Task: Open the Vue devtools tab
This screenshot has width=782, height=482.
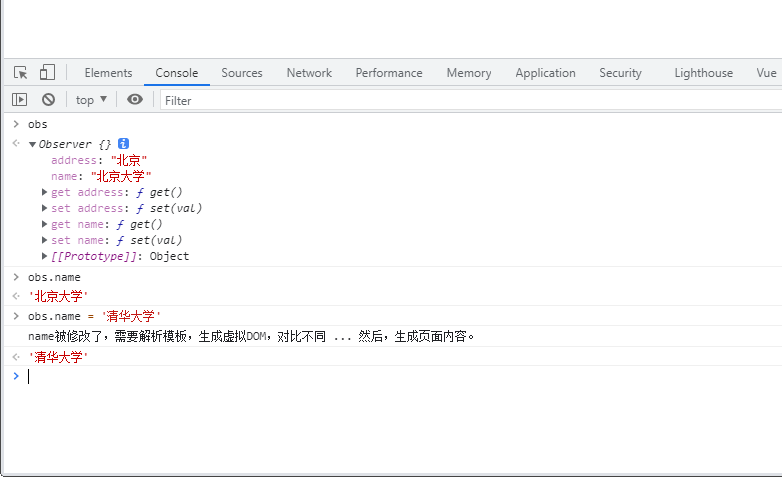Action: 766,73
